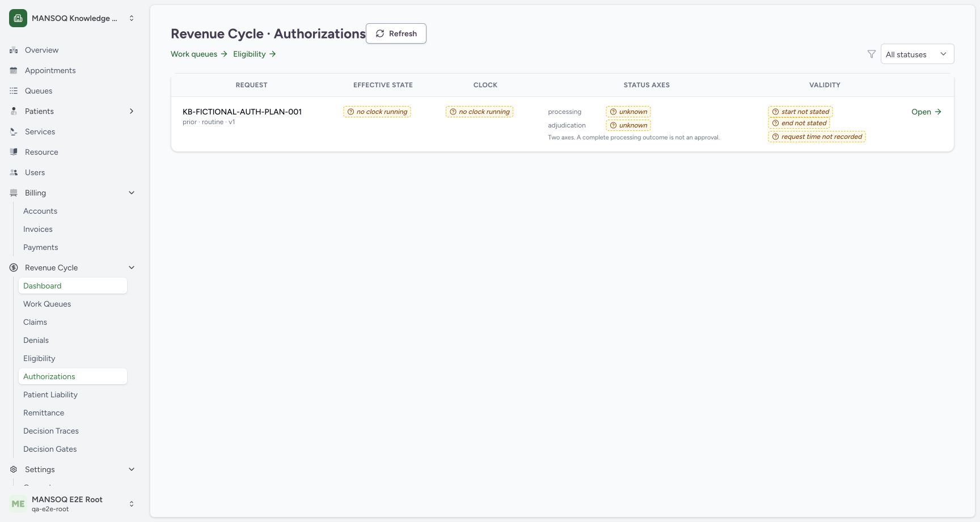Click the arrow beside Eligibility link
Screen dimensions: 980x522
tap(273, 54)
